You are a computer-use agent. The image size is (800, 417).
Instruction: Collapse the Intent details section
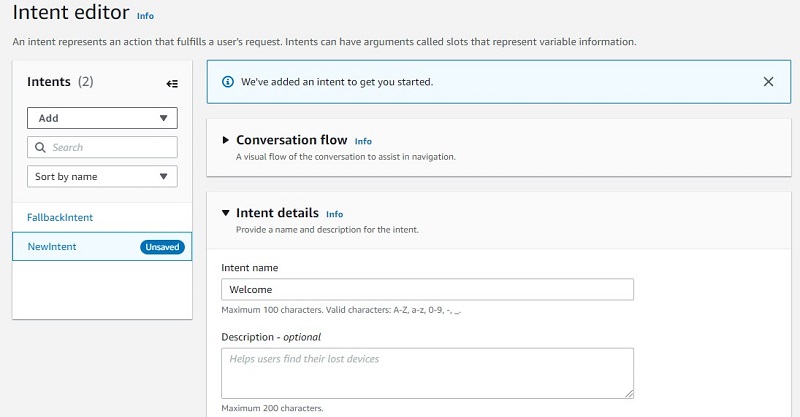[226, 213]
